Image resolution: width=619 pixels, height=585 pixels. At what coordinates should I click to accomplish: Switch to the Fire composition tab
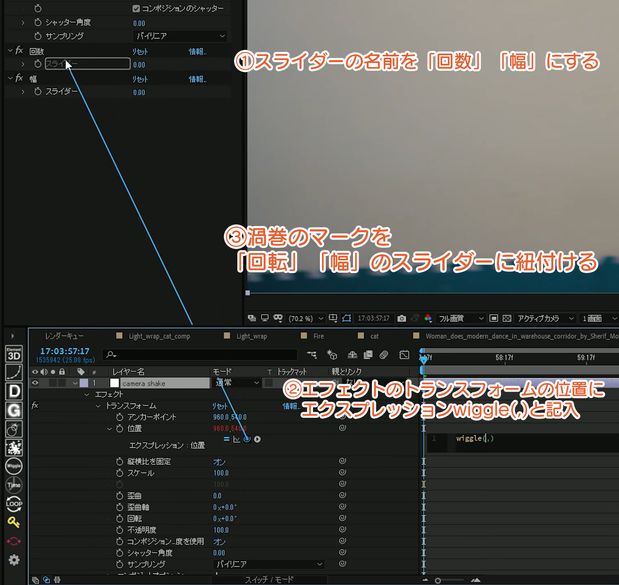click(x=317, y=337)
